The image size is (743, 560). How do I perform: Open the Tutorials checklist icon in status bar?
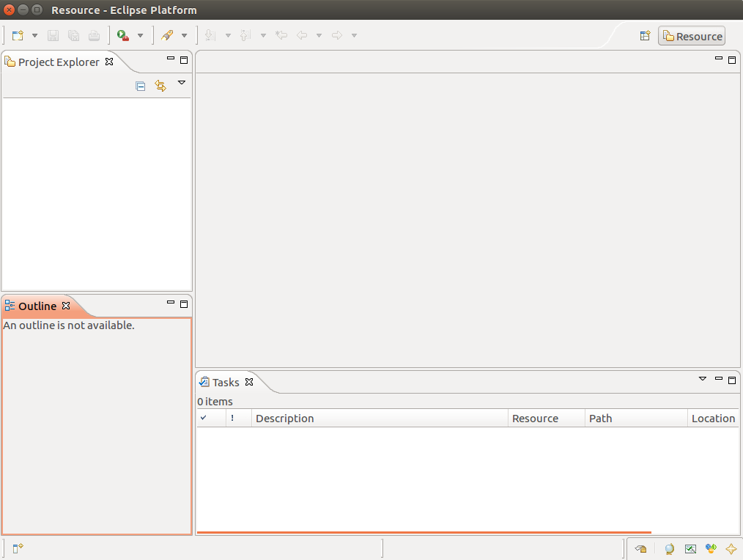[690, 549]
